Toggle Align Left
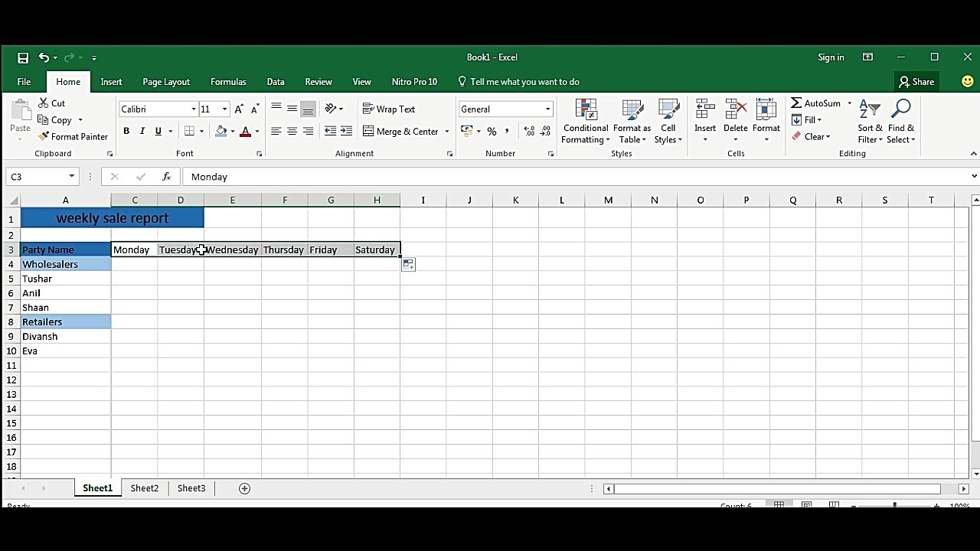The width and height of the screenshot is (980, 551). point(276,132)
